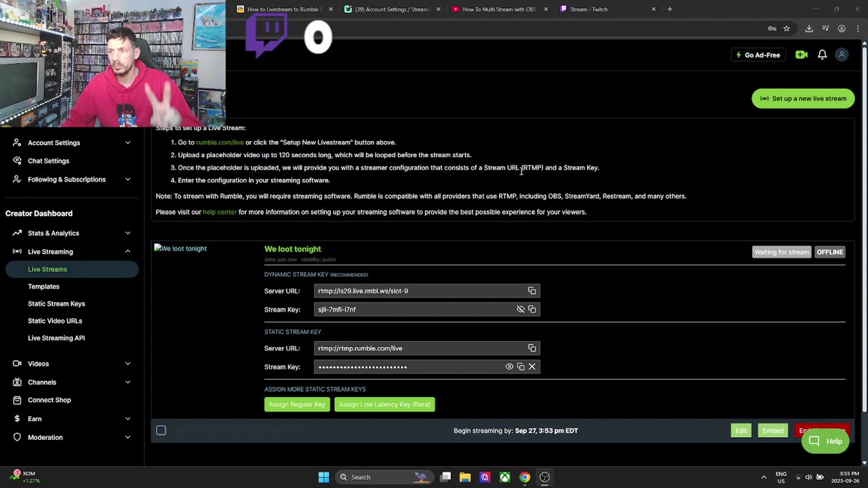
Task: Click the Edit button for the livestream
Action: coord(741,430)
